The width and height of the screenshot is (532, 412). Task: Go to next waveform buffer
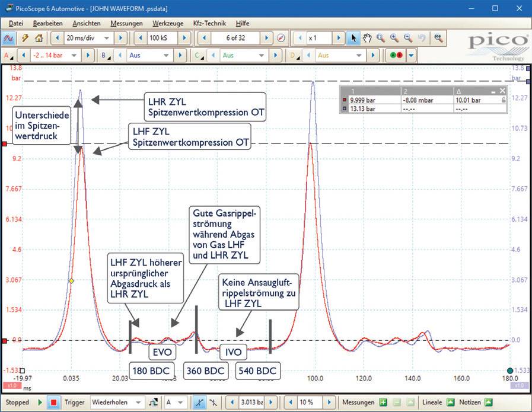(267, 38)
